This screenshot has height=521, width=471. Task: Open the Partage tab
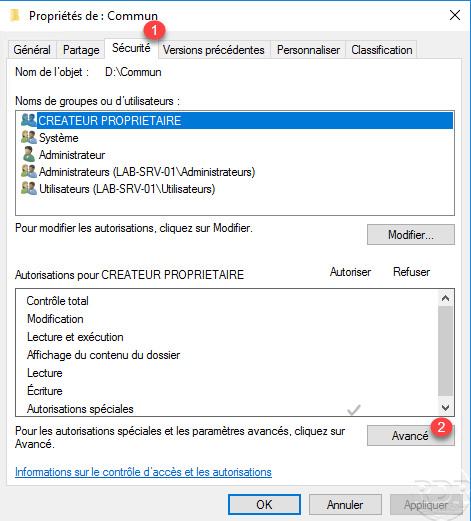pyautogui.click(x=81, y=50)
